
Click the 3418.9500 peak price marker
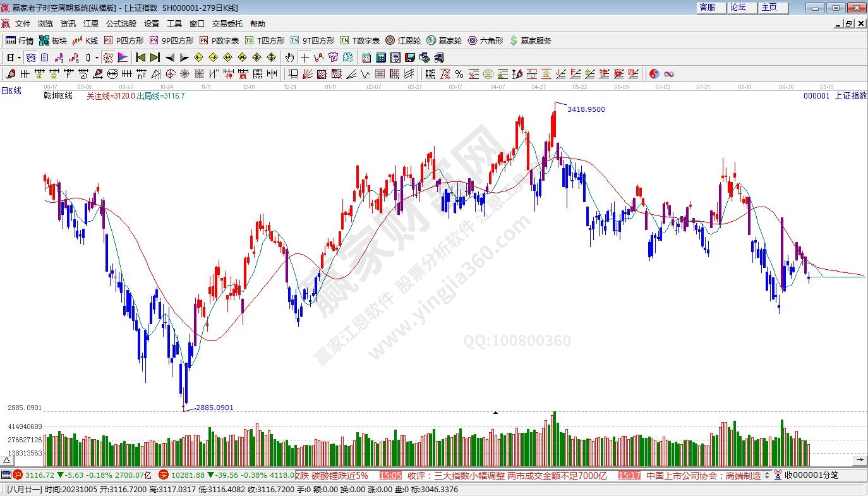pyautogui.click(x=586, y=109)
